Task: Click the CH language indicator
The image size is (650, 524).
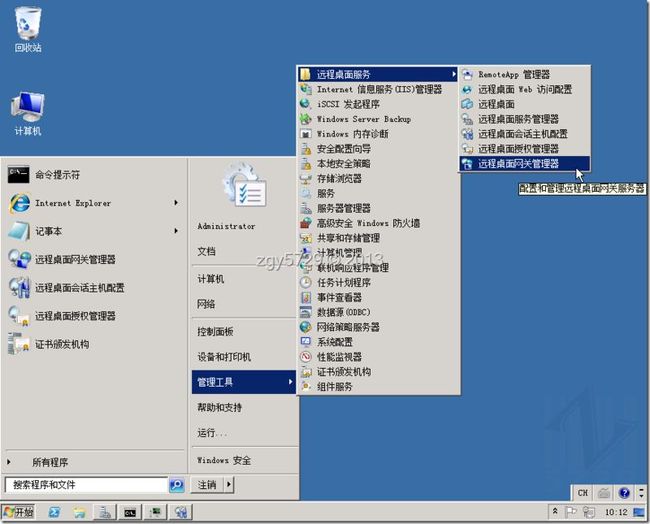Action: [582, 493]
